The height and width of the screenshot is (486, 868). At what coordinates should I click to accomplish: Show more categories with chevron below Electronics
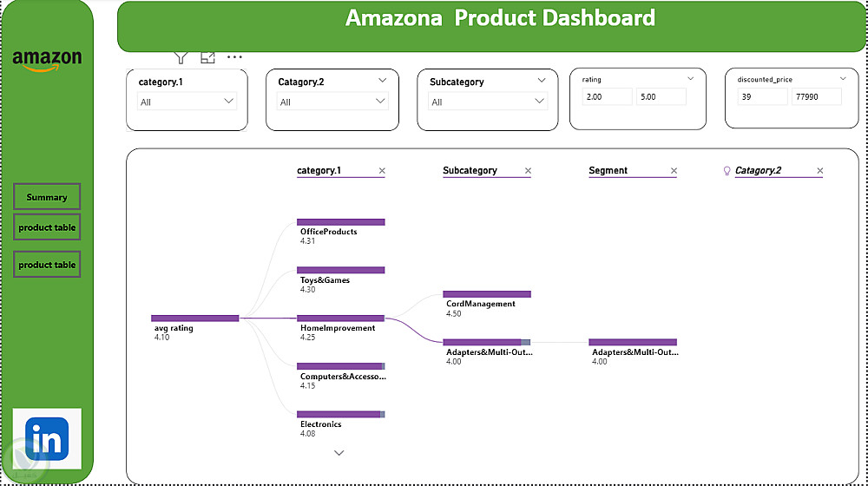click(339, 452)
